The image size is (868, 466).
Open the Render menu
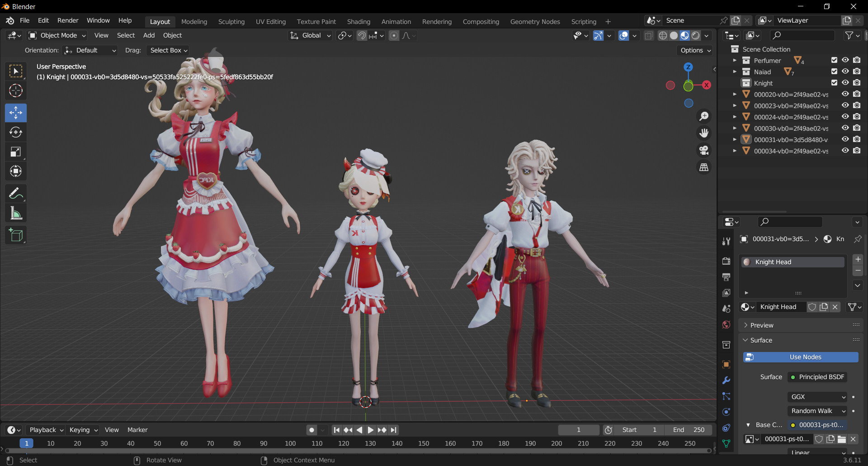pyautogui.click(x=67, y=20)
